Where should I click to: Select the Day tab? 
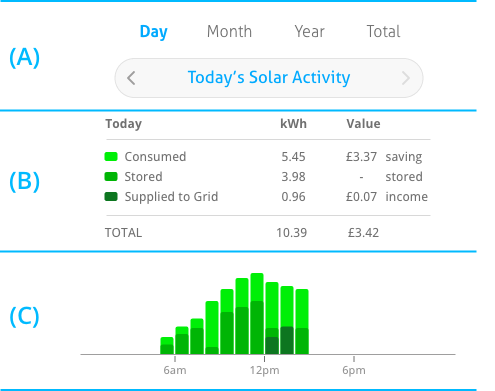pyautogui.click(x=154, y=32)
